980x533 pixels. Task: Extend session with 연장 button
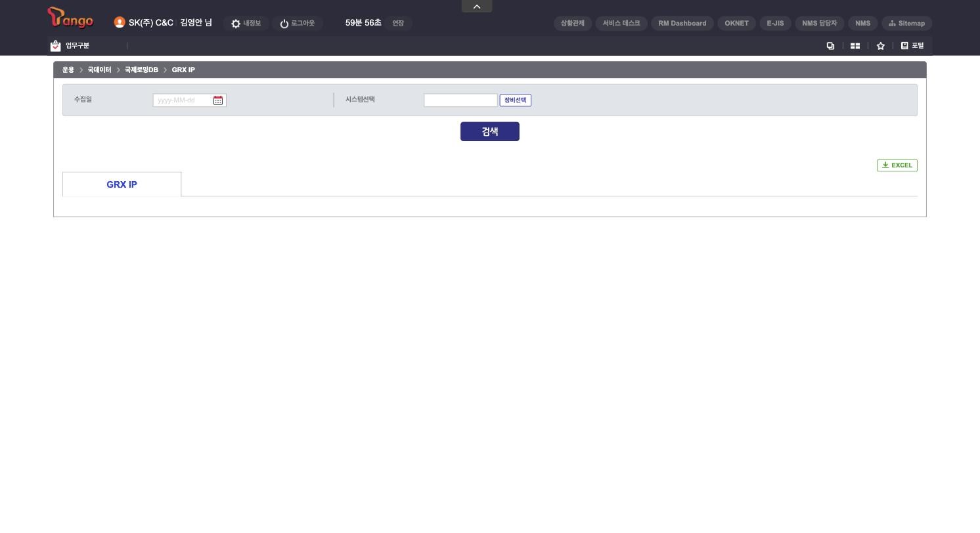(398, 24)
